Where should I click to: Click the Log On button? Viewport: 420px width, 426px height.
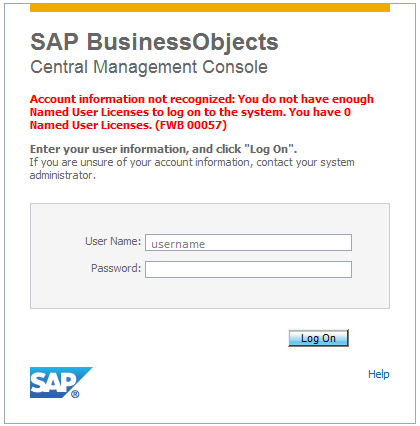(x=318, y=338)
